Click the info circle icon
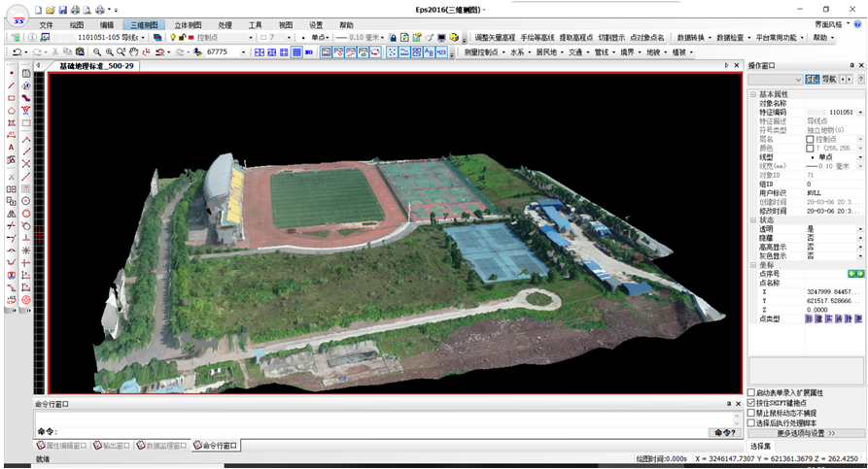Image resolution: width=868 pixels, height=469 pixels. coord(33,38)
